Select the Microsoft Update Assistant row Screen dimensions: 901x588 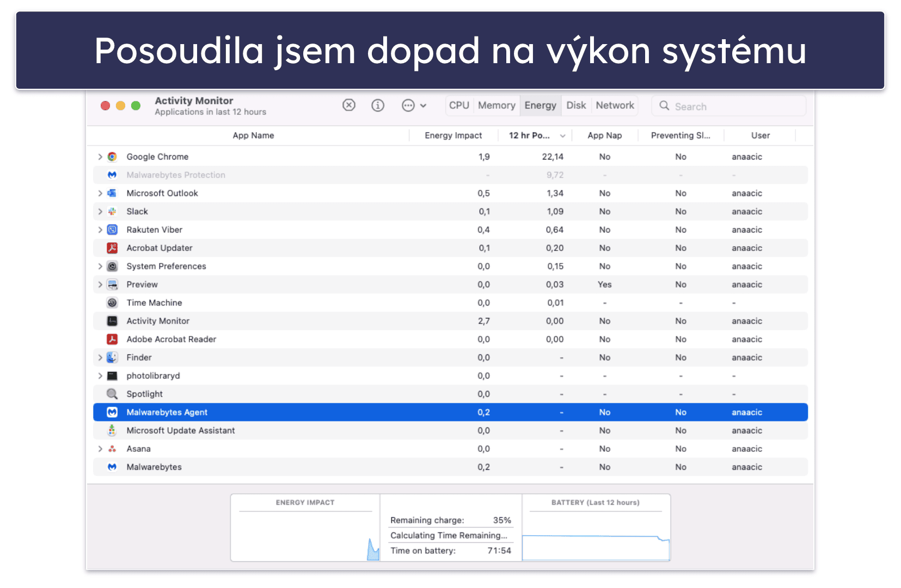tap(450, 431)
